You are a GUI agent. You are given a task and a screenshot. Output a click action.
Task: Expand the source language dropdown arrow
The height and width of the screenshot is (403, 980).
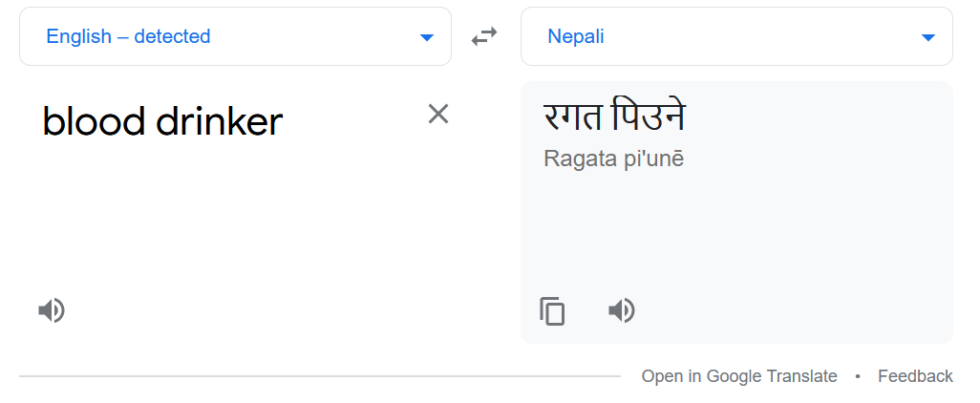click(427, 37)
